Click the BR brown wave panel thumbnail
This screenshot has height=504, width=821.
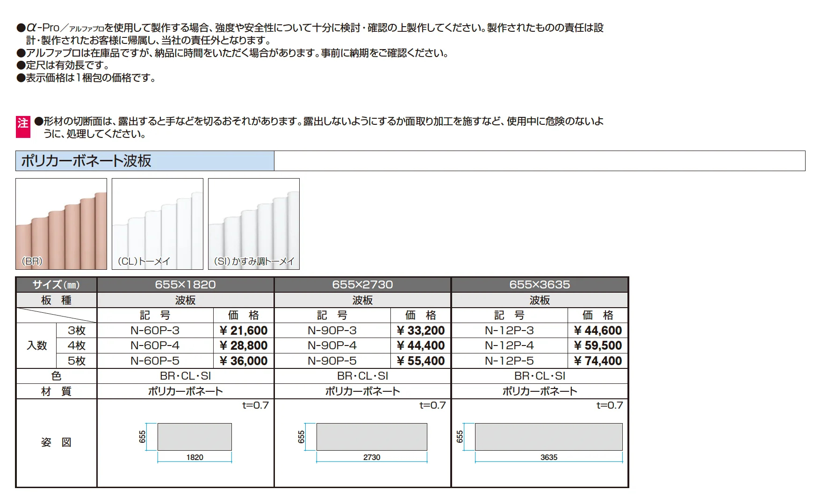click(x=61, y=224)
